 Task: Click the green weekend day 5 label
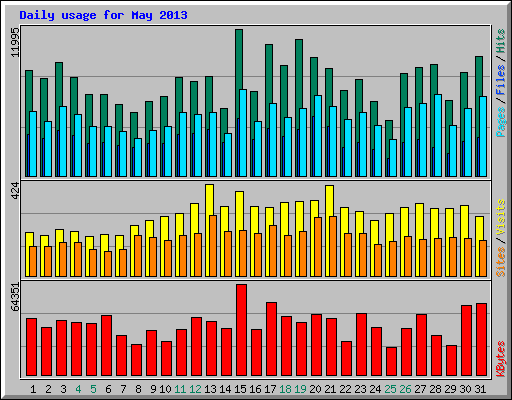tap(93, 389)
